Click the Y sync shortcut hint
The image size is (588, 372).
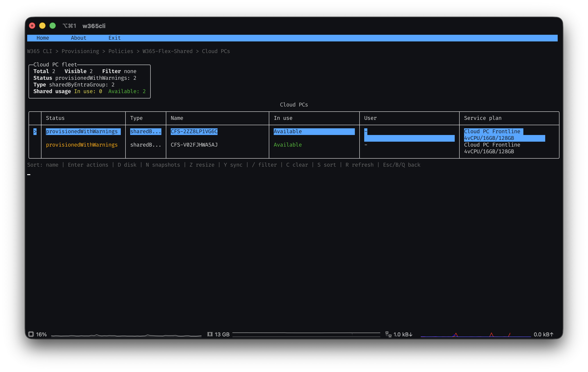tap(233, 165)
